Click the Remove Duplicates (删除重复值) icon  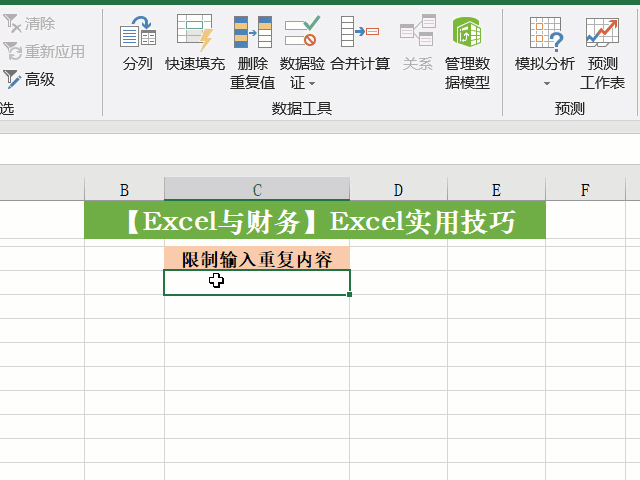tap(253, 31)
